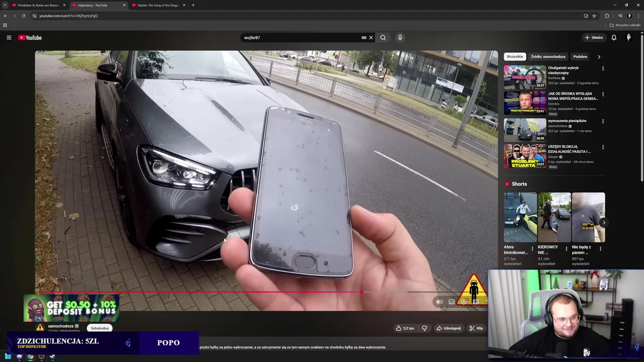Open the KIEROWCY NIE short
The width and height of the screenshot is (644, 362).
point(554,217)
